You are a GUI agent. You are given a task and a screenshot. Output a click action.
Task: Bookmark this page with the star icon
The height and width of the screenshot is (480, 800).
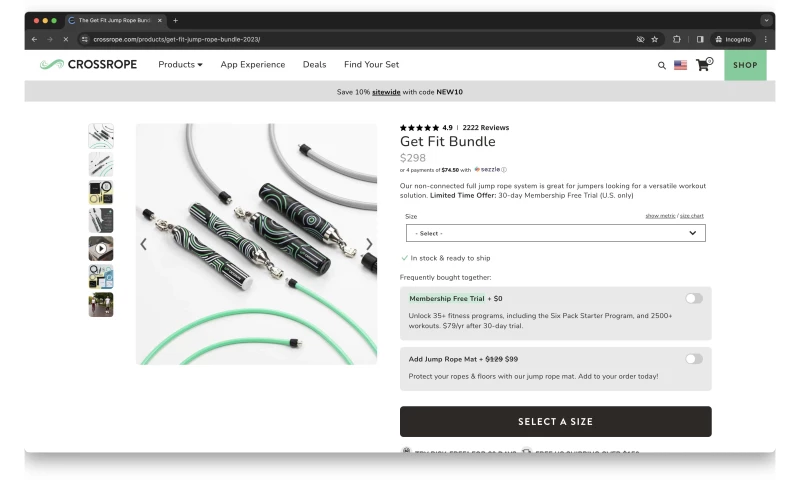655,39
